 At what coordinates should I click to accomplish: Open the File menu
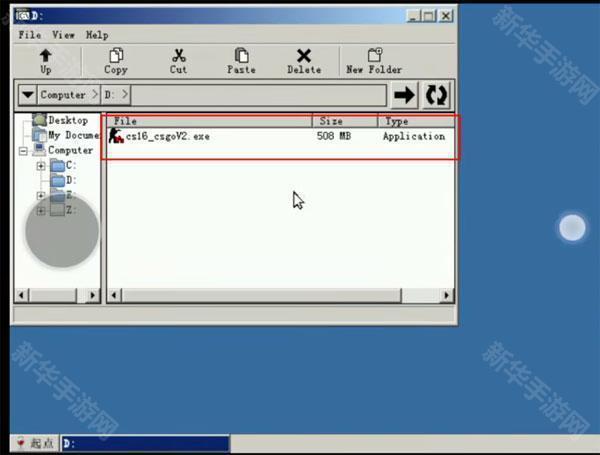pyautogui.click(x=29, y=34)
